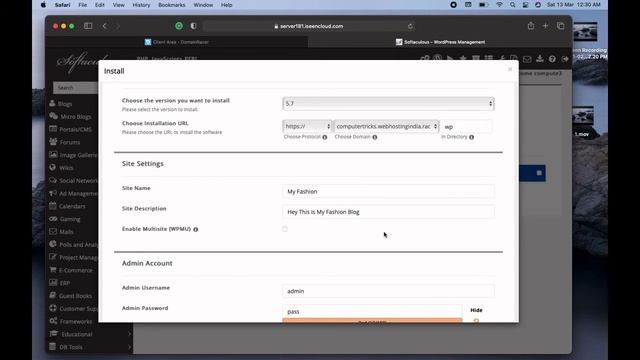Click the Blogs category icon in sidebar
This screenshot has width=640, height=360.
[x=52, y=103]
